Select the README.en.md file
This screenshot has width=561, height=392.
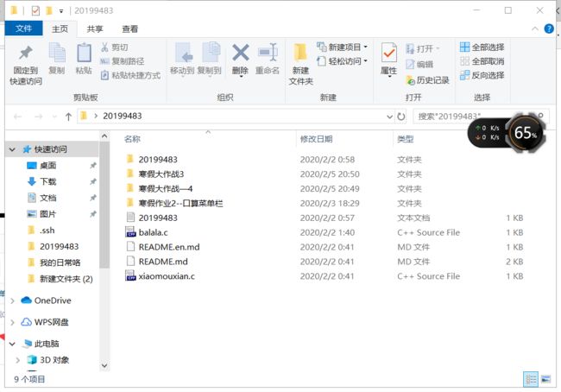coord(169,247)
